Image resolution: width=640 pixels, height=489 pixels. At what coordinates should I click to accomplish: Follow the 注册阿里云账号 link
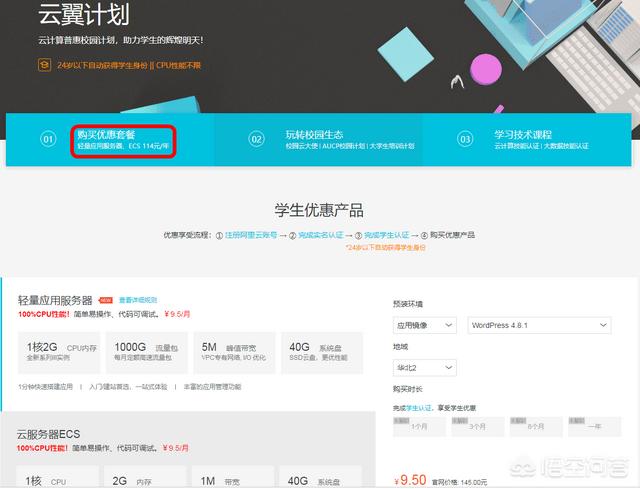pyautogui.click(x=251, y=235)
